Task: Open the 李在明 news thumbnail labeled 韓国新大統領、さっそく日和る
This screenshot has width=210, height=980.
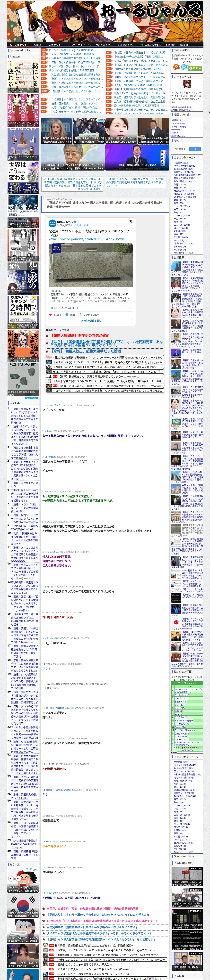Action: click(x=138, y=157)
